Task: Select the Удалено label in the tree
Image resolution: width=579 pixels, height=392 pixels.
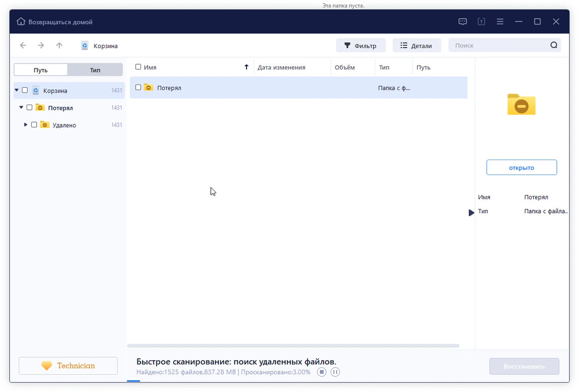Action: [x=64, y=125]
